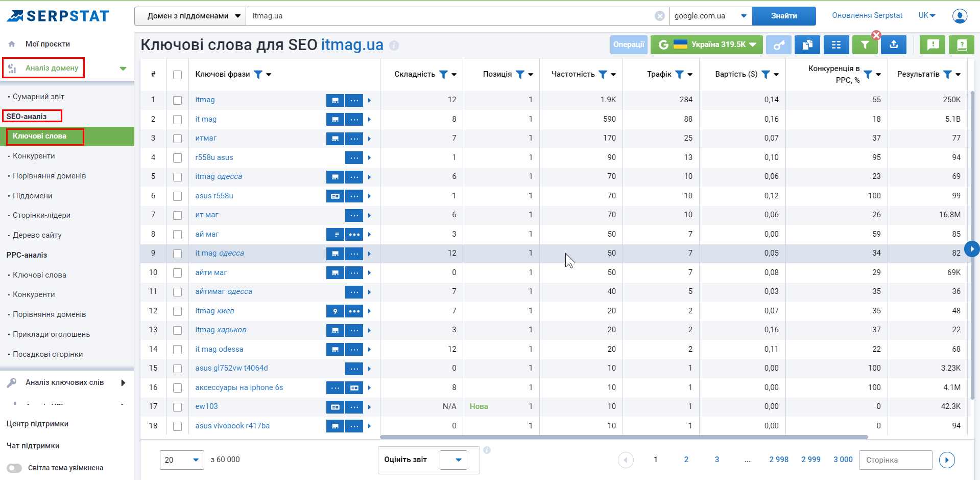Expand the arrow for 'itmag харьков' row

point(369,331)
